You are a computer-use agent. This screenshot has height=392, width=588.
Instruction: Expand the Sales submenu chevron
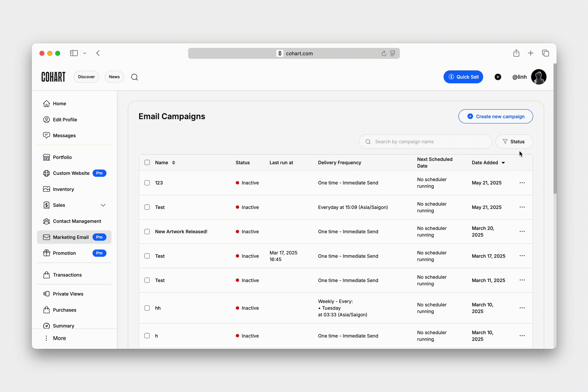pyautogui.click(x=103, y=205)
